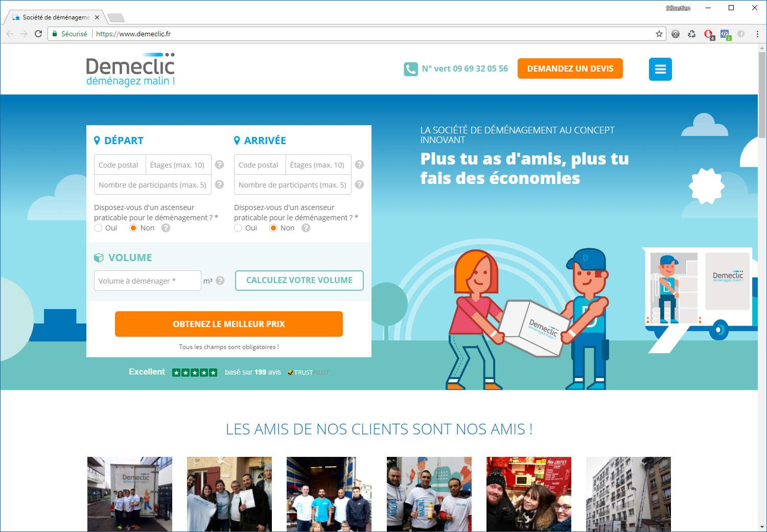767x532 pixels.
Task: Open sixth photo of apartment building
Action: (x=629, y=494)
